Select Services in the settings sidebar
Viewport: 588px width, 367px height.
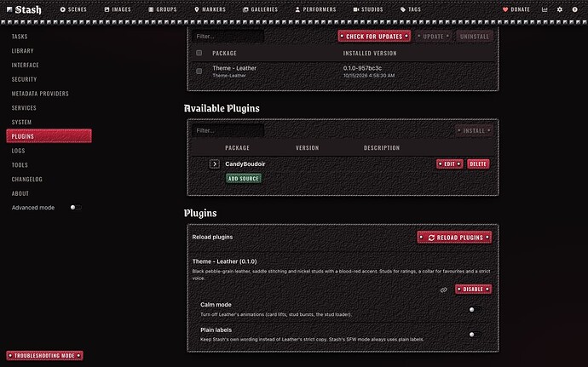(x=49, y=107)
